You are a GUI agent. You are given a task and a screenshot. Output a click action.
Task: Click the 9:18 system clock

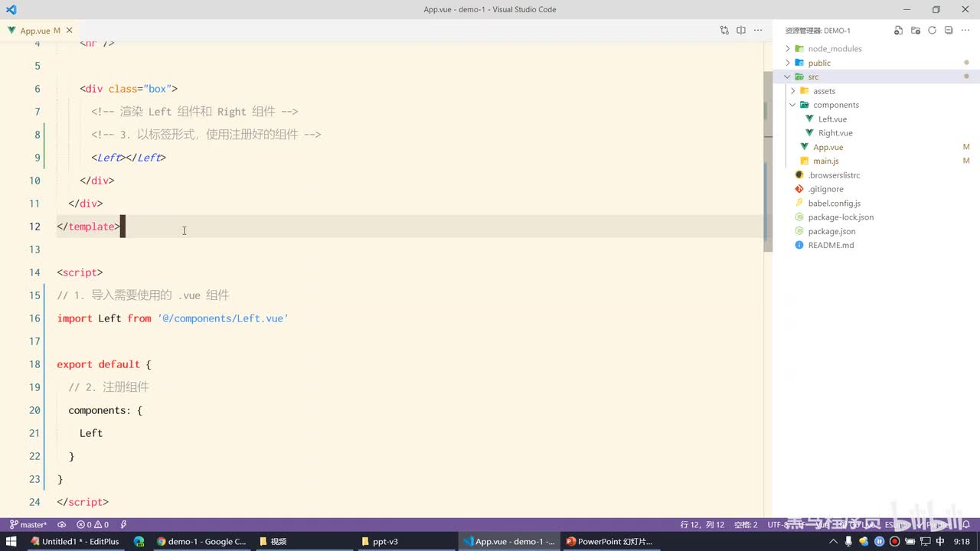(x=962, y=541)
